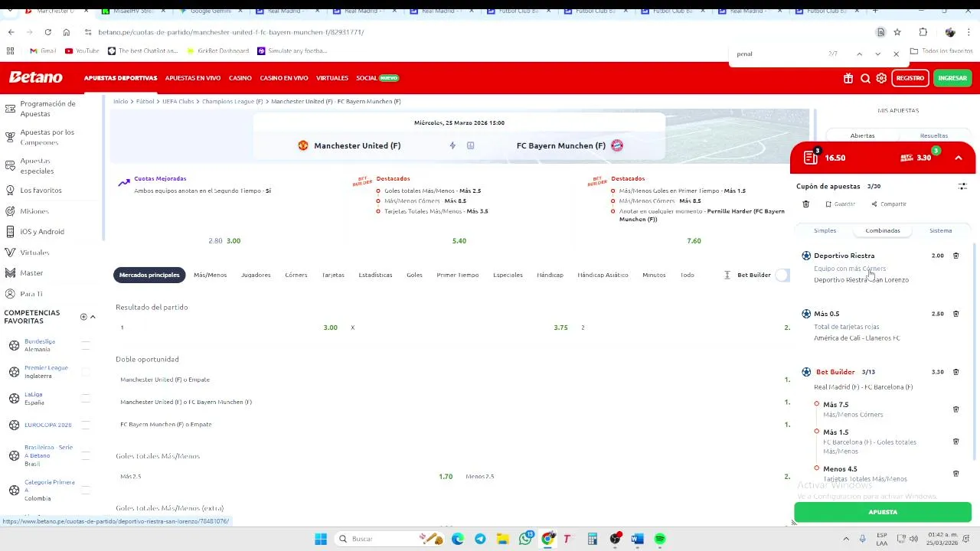The width and height of the screenshot is (980, 551).
Task: Close the find-in-page bar
Action: 896,54
